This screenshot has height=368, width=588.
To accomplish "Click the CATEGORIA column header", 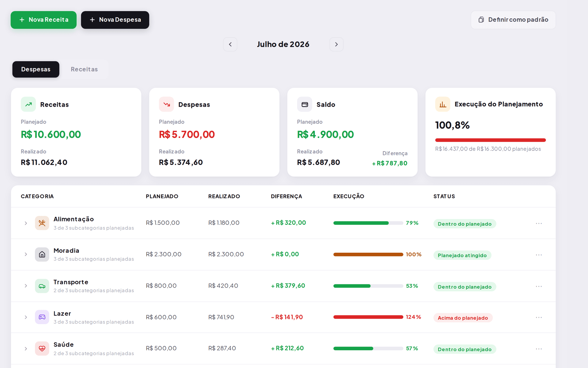I will pos(37,196).
